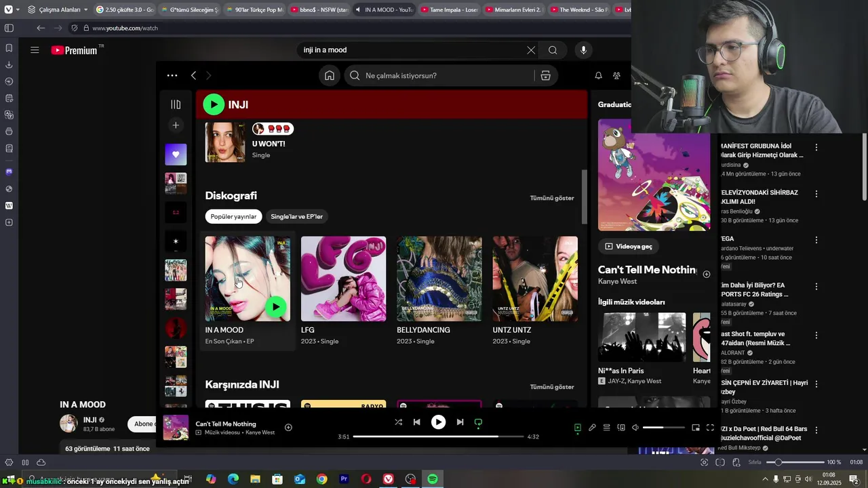Go back in Spotify navigation
Screen dimensions: 868x488
193,76
